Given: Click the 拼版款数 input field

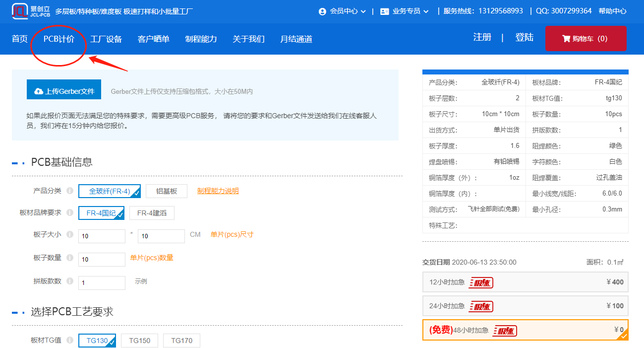Looking at the screenshot, I should coord(102,282).
